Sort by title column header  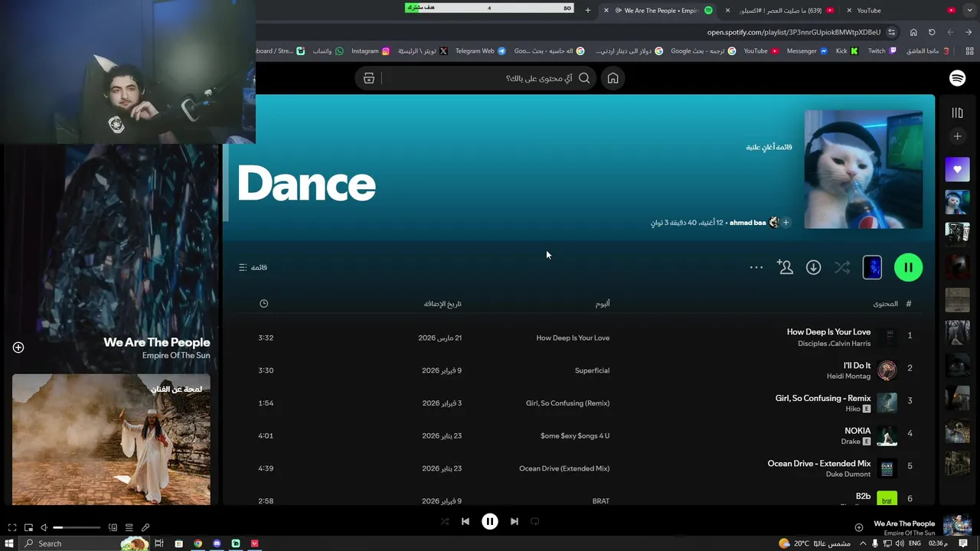[885, 304]
